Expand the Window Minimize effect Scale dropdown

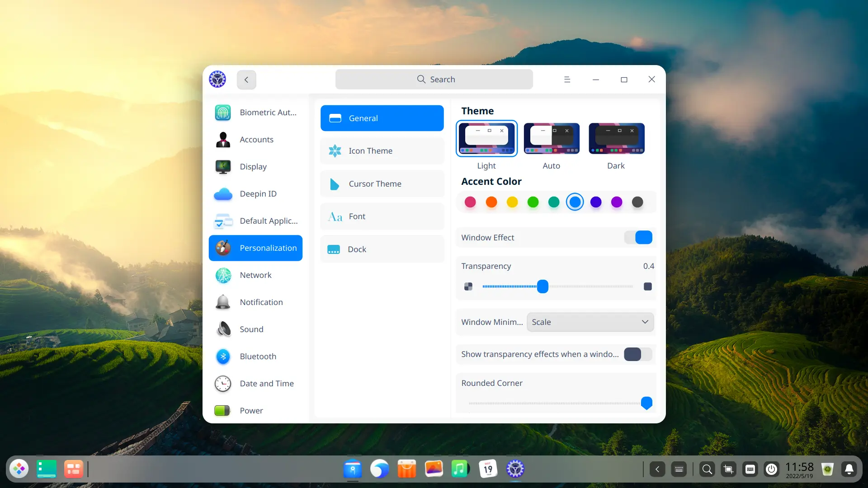click(x=590, y=322)
